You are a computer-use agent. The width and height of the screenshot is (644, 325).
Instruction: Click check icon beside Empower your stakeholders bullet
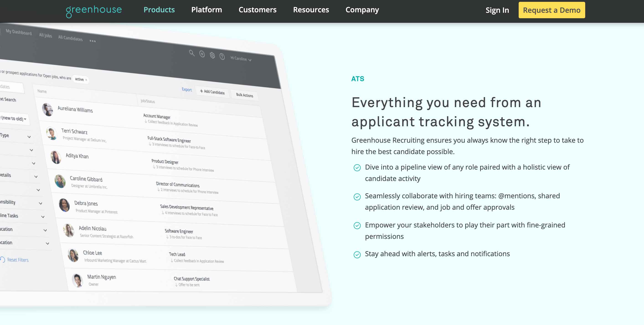coord(357,226)
